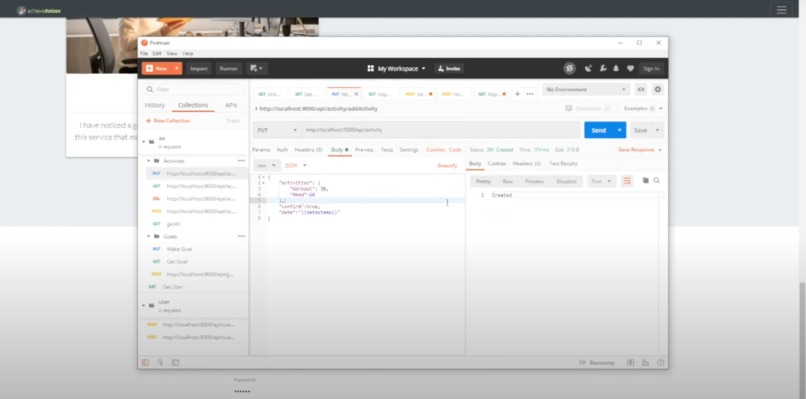Open the New button dropdown arrow
Screen dimensions: 806x399
176,68
